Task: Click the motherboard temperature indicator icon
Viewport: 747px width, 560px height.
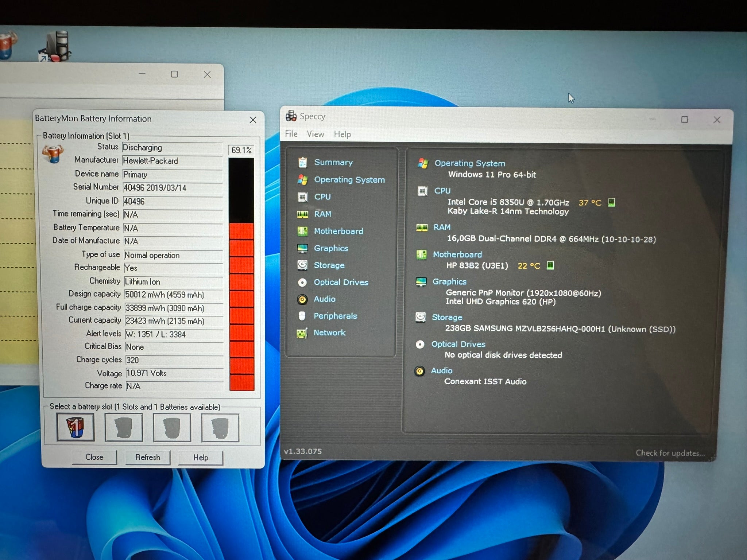Action: (x=550, y=265)
